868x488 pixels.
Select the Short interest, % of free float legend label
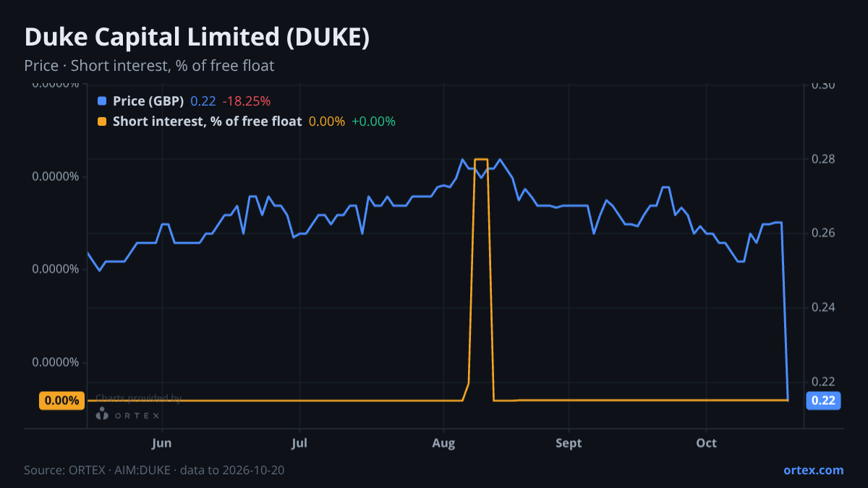(207, 121)
